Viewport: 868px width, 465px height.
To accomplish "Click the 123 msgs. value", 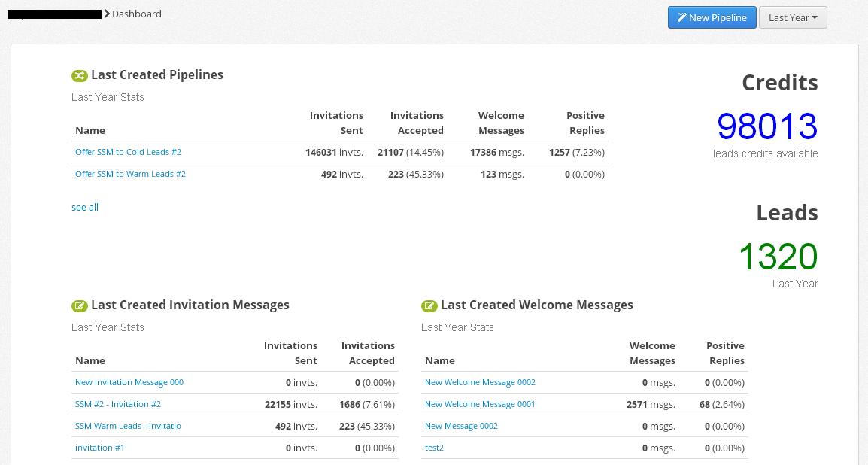I will pos(502,174).
